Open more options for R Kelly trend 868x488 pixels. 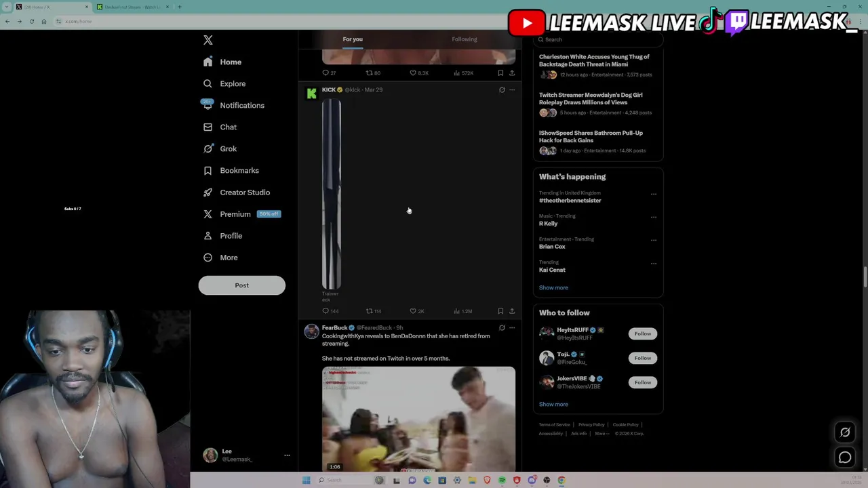[x=654, y=217]
